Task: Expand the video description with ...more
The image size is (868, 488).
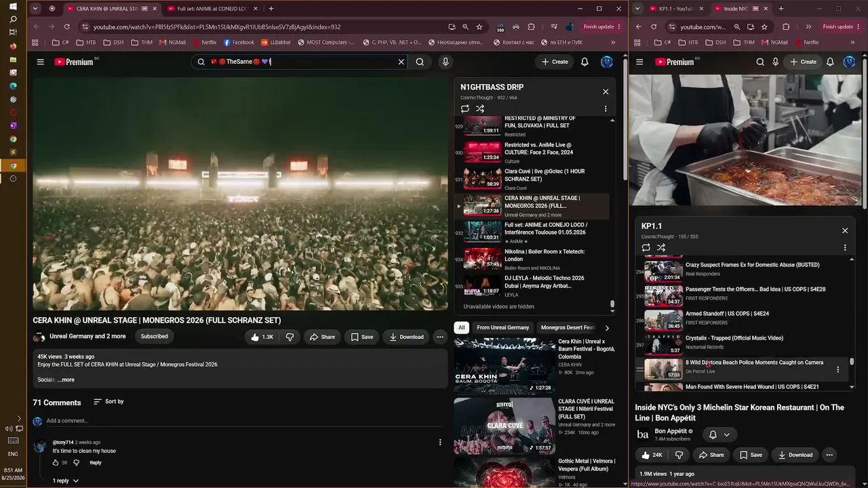Action: pos(66,380)
